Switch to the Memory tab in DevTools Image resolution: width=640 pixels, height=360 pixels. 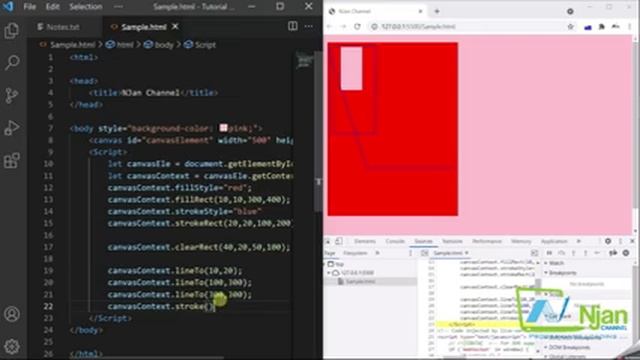(521, 241)
